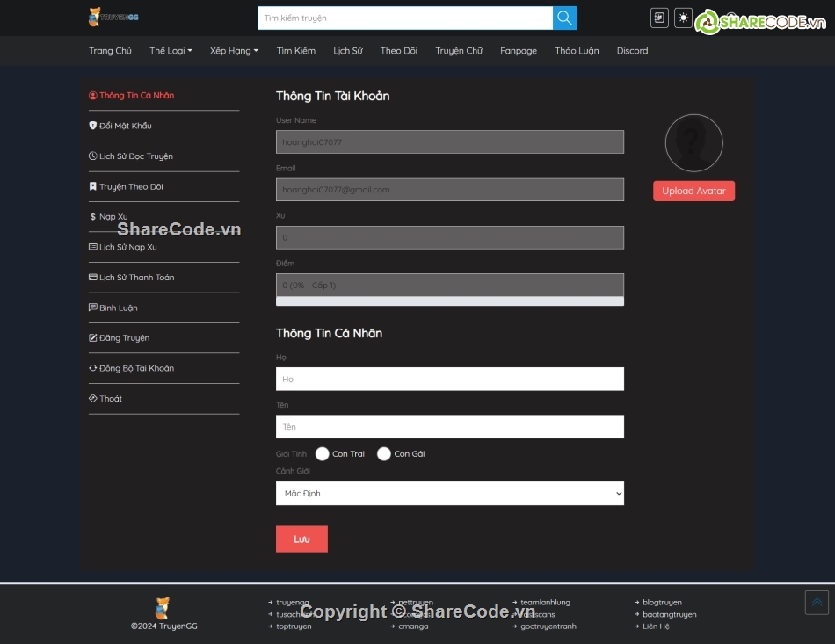Toggle light mode with the sun icon
The width and height of the screenshot is (835, 644).
[683, 18]
